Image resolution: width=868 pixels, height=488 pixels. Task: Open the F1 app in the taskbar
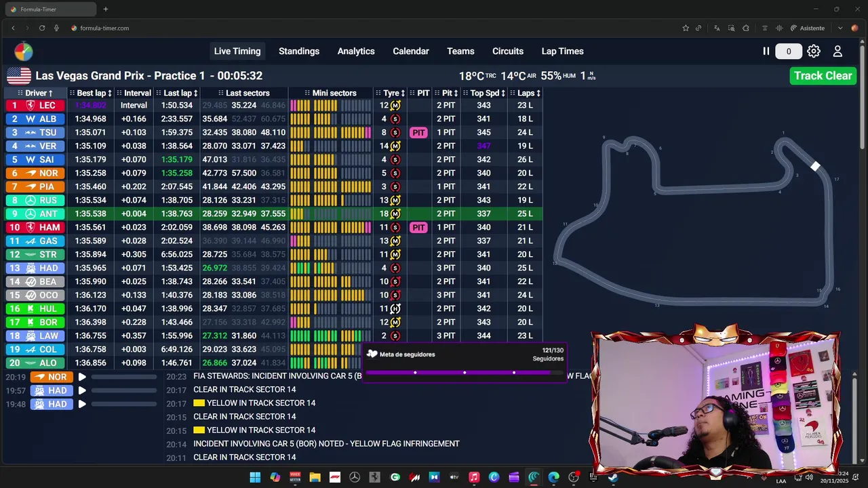pyautogui.click(x=334, y=477)
